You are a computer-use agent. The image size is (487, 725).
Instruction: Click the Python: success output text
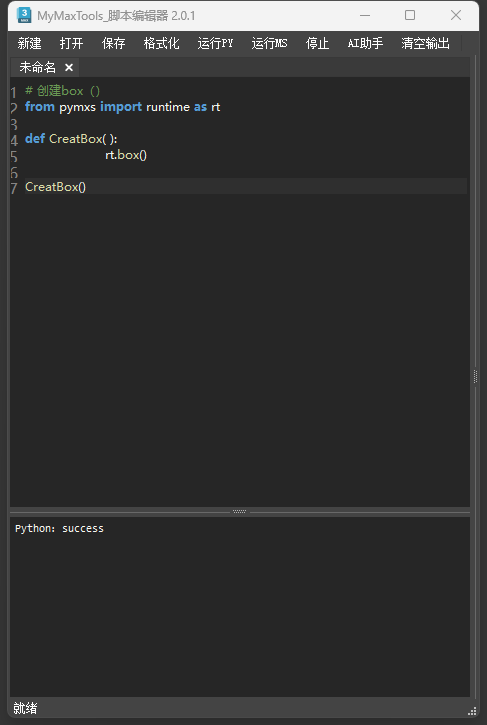[x=59, y=528]
